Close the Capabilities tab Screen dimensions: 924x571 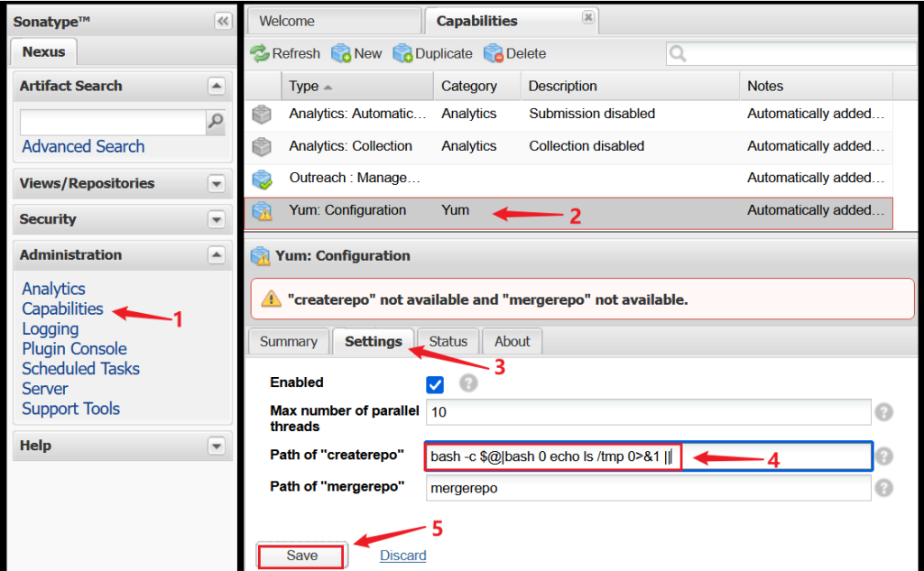pyautogui.click(x=588, y=17)
